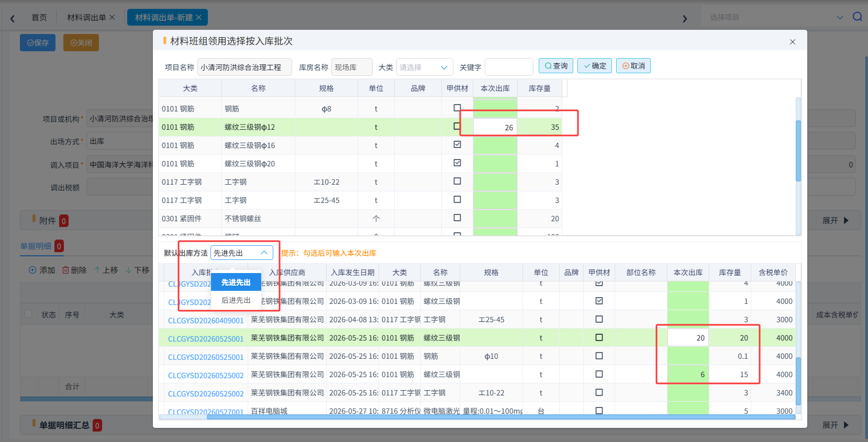Choose the 后进先出 option
This screenshot has width=868, height=442.
(x=236, y=300)
